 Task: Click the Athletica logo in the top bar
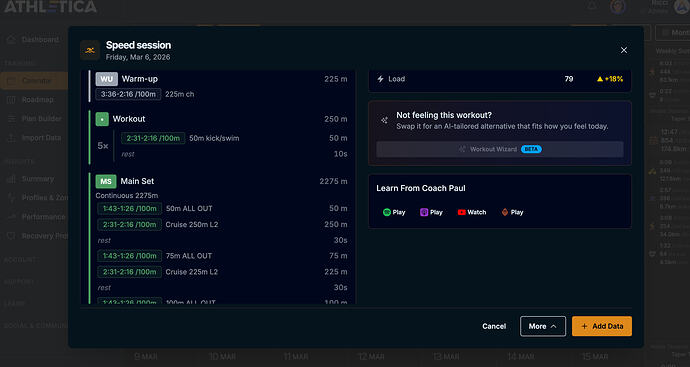point(50,7)
